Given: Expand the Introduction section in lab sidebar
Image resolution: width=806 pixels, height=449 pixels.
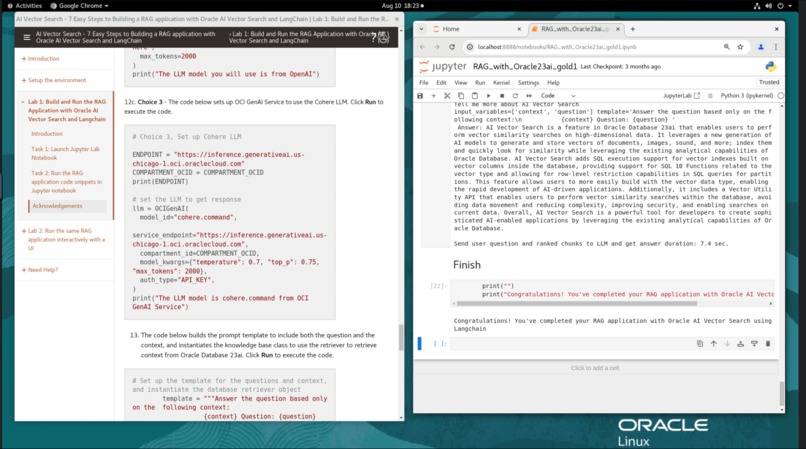Looking at the screenshot, I should tap(41, 59).
